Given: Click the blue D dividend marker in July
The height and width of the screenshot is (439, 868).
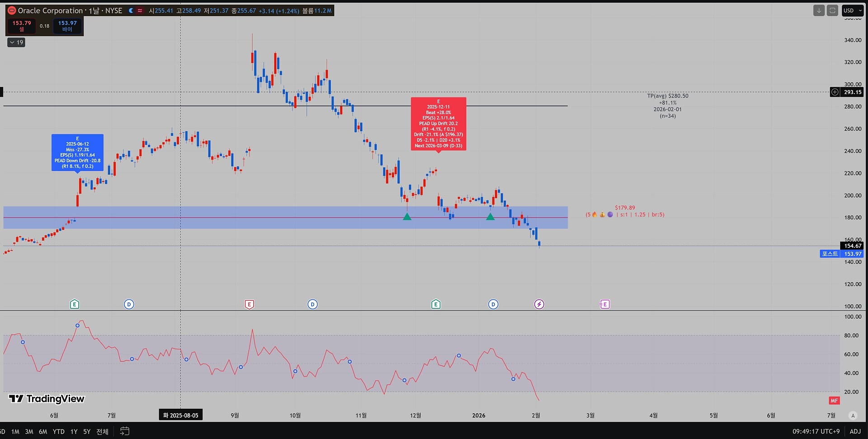Looking at the screenshot, I should 129,304.
